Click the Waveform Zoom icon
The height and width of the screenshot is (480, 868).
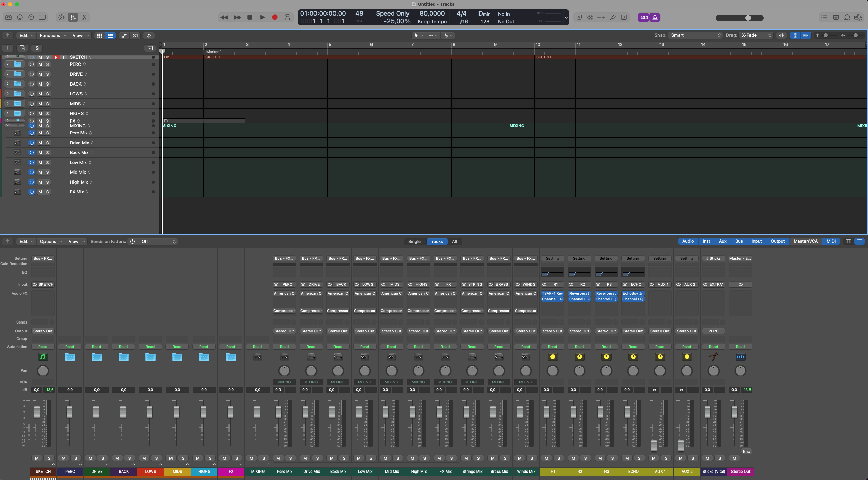[781, 35]
